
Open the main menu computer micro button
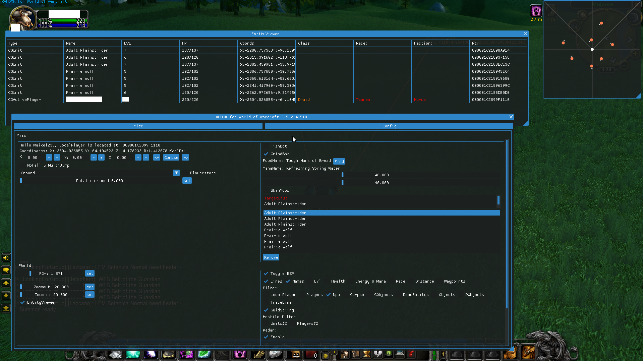coord(400,354)
